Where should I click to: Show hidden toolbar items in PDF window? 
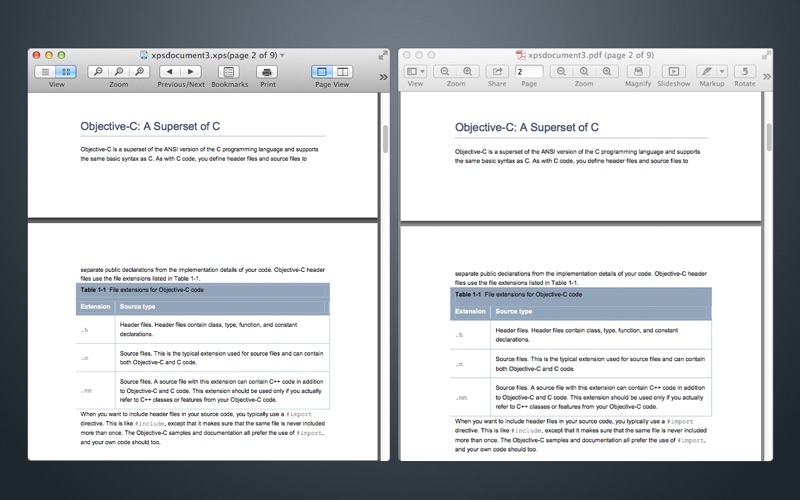coord(766,77)
